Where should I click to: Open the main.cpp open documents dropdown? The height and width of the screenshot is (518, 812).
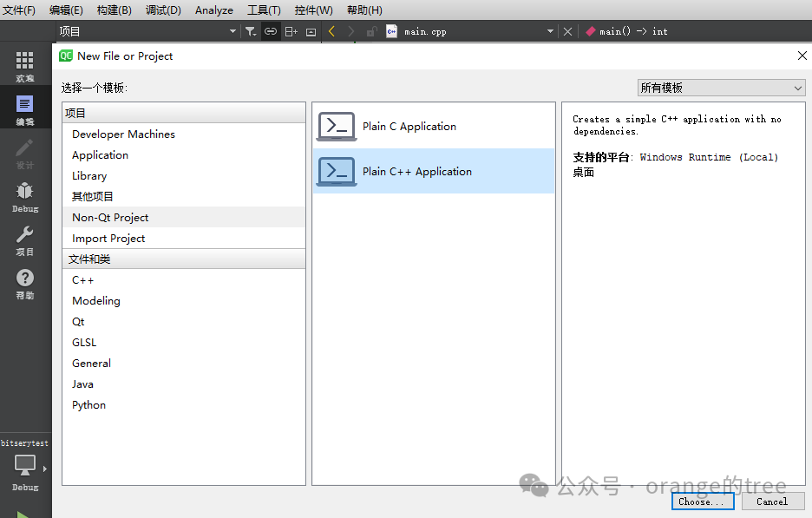550,31
